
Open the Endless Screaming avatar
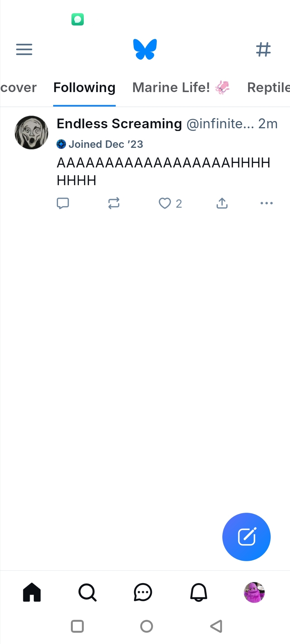point(31,132)
